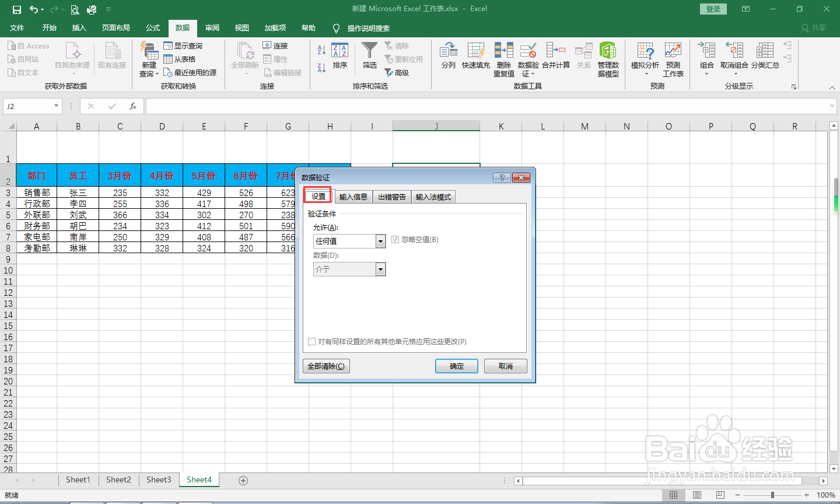Open the Sort dialog button
840x504 pixels.
click(x=340, y=56)
